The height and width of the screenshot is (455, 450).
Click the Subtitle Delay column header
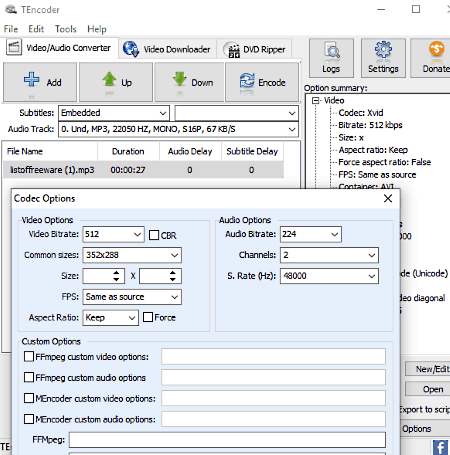point(252,151)
